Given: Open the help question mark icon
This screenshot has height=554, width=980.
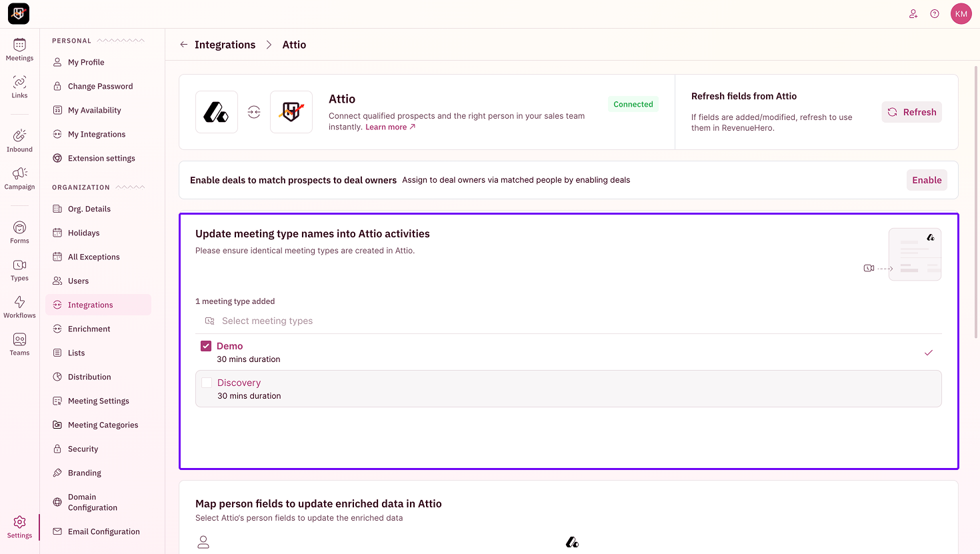Looking at the screenshot, I should 935,14.
